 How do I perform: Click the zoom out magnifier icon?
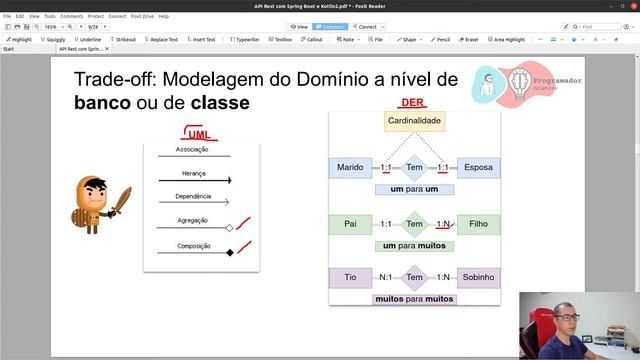pos(36,27)
